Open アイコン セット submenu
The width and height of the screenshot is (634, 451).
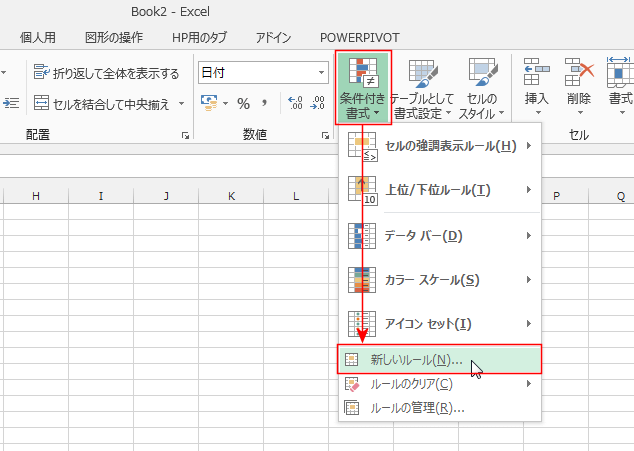pyautogui.click(x=440, y=324)
